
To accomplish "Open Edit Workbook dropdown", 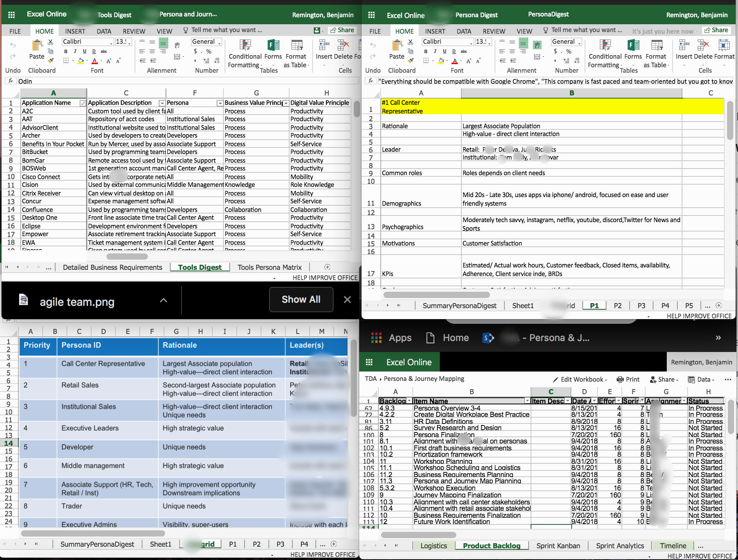I will pos(580,379).
